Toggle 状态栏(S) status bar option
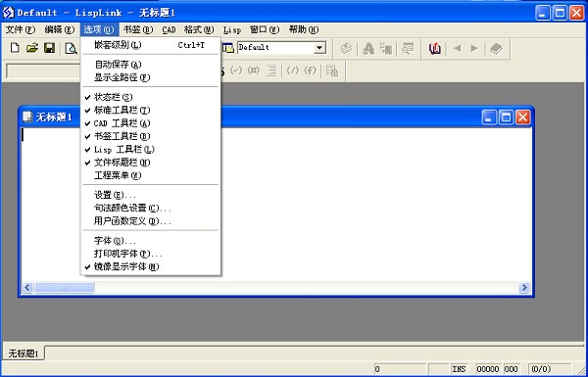 pos(150,97)
